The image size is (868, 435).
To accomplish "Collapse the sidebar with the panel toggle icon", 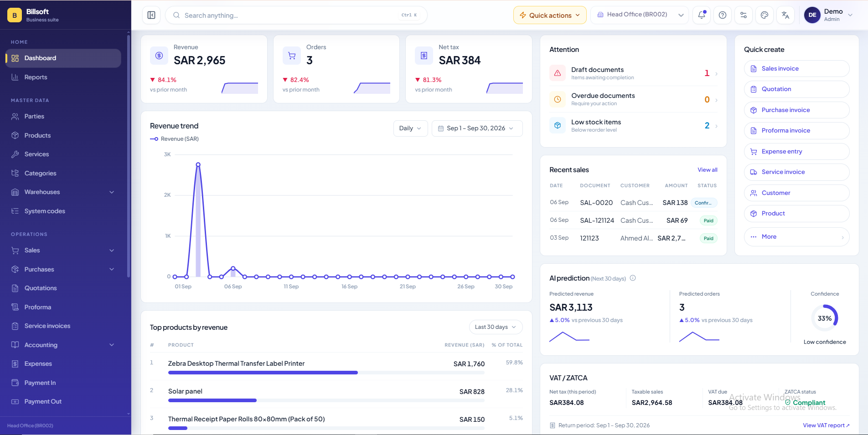I will (151, 15).
